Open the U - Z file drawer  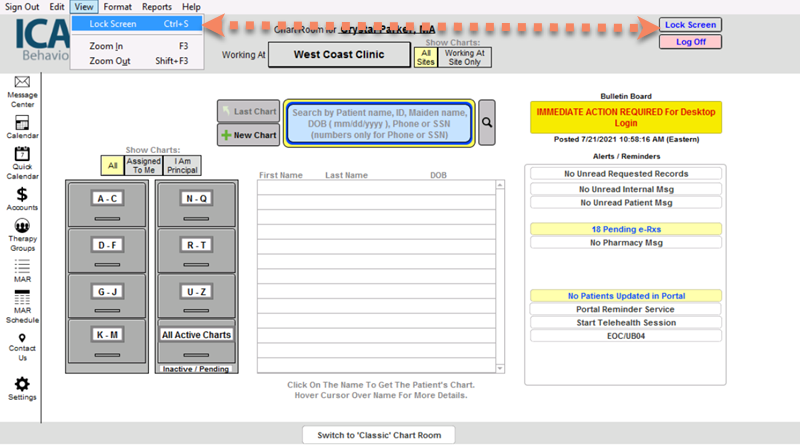click(x=196, y=296)
